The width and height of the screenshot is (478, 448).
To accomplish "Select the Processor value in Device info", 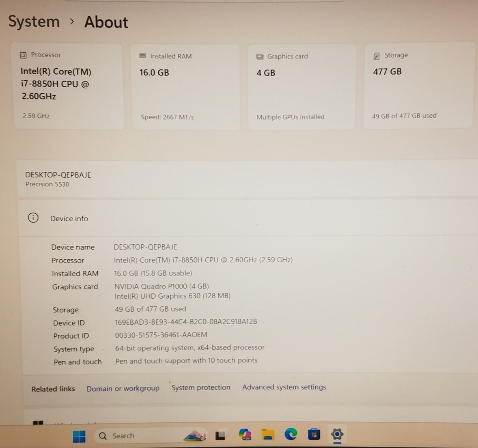I will [203, 260].
